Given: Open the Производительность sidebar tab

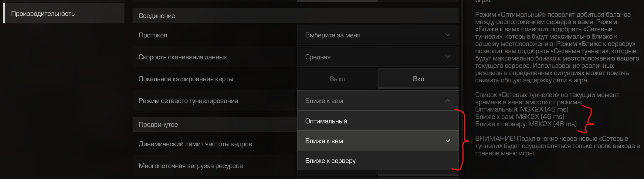Looking at the screenshot, I should tap(64, 13).
